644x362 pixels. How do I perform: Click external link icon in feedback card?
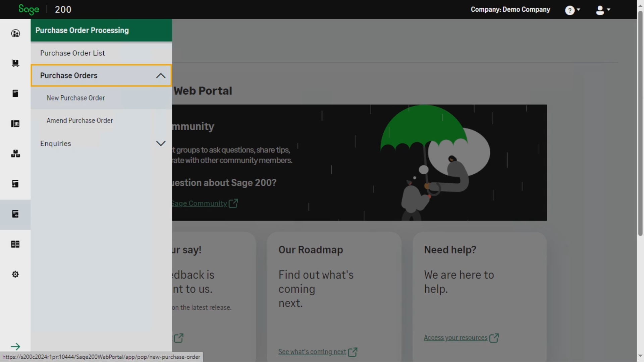179,338
